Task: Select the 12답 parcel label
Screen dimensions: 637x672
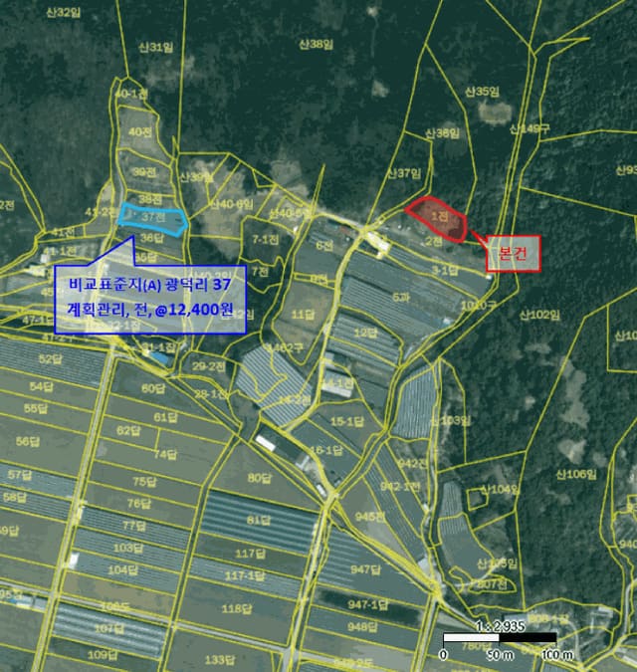Action: (x=365, y=333)
